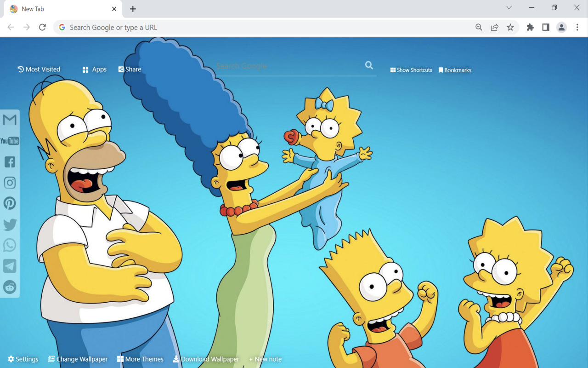Viewport: 588px width, 368px height.
Task: Go back to previous page
Action: [x=11, y=28]
